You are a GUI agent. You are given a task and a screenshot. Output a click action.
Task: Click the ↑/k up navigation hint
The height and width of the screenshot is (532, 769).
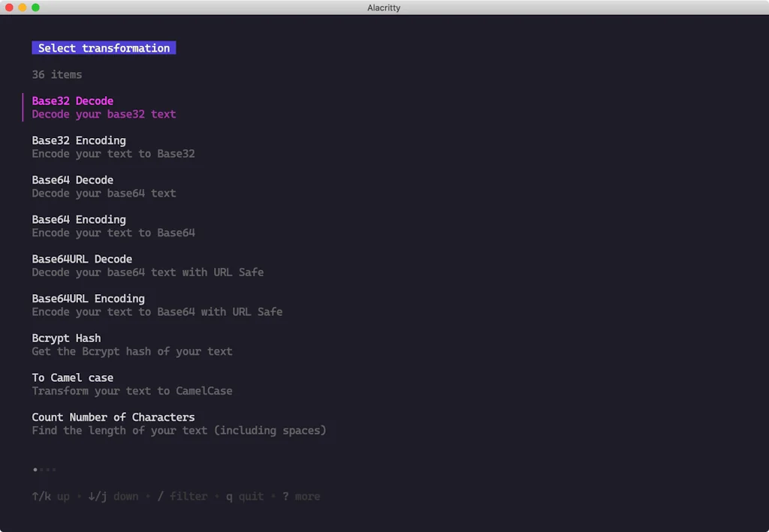[52, 496]
